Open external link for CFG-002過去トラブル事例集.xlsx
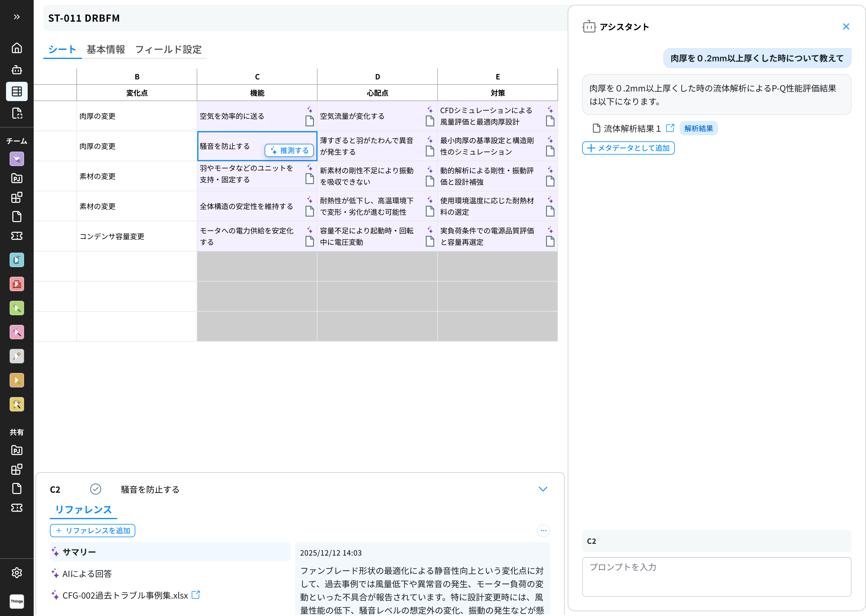The height and width of the screenshot is (616, 866). pyautogui.click(x=196, y=595)
